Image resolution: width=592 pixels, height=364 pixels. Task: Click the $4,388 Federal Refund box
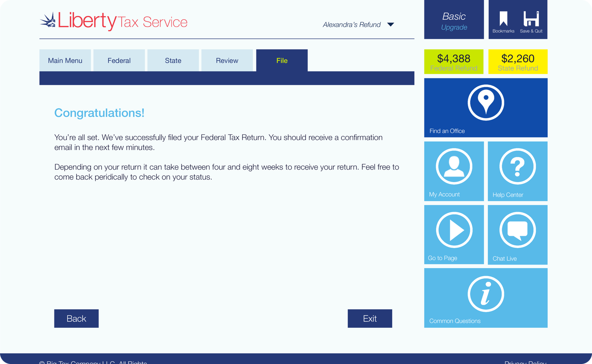454,62
